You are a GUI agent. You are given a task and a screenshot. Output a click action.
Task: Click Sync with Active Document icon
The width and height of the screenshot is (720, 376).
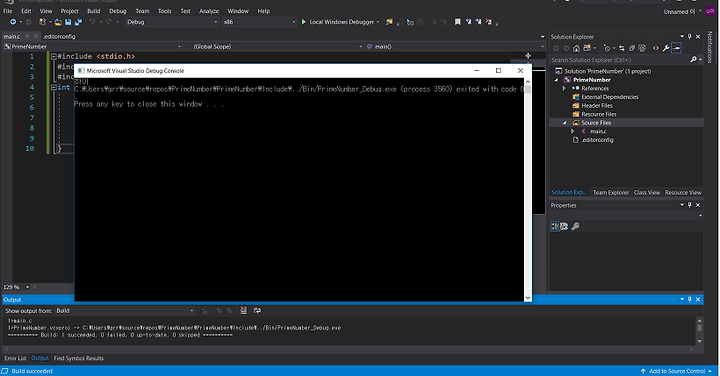pos(621,48)
